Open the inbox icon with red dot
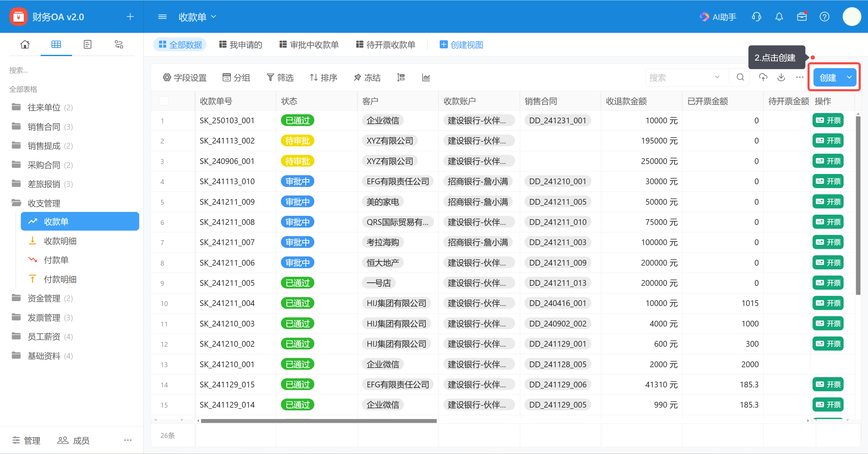 point(802,17)
